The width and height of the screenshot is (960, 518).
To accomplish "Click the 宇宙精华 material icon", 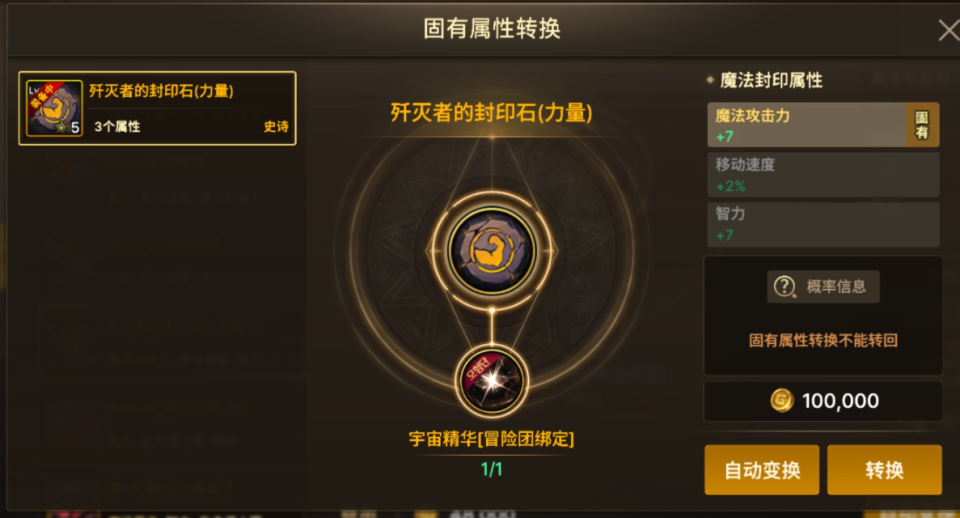I will point(492,381).
